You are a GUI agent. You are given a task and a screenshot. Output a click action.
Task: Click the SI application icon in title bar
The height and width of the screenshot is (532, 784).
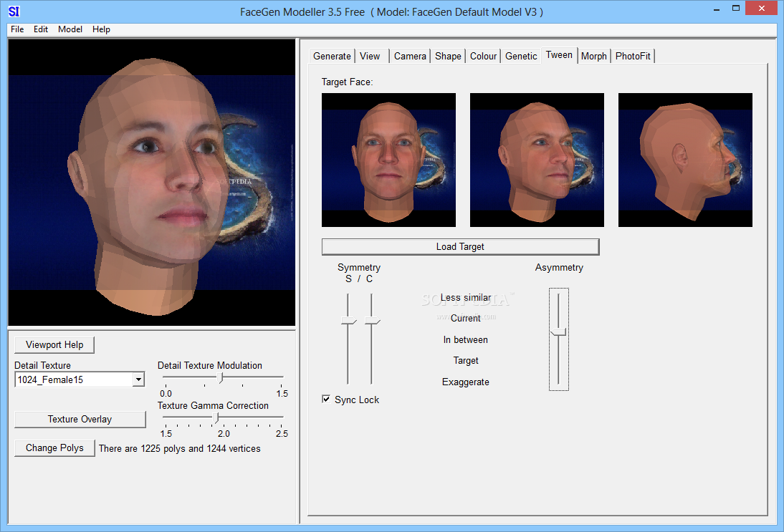pyautogui.click(x=14, y=11)
